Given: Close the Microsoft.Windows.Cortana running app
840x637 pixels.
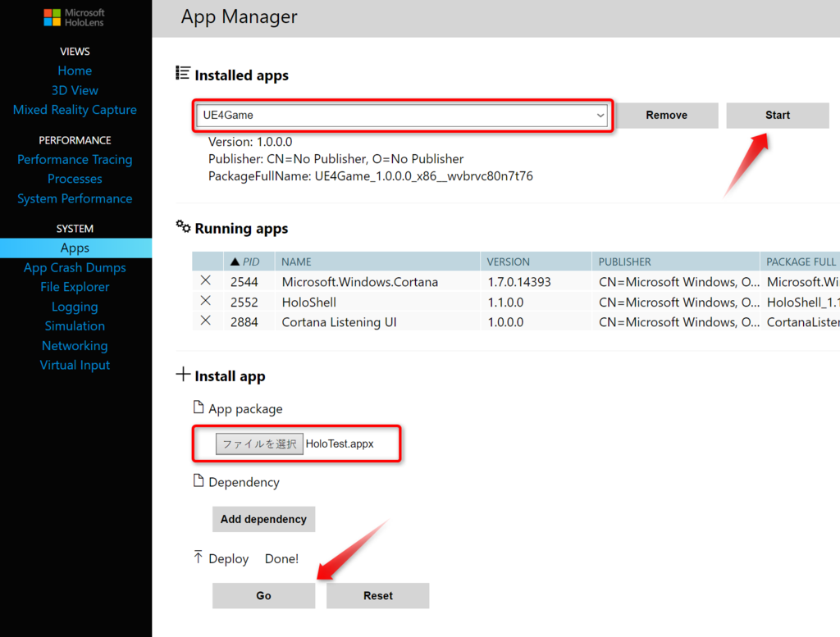Looking at the screenshot, I should pos(205,280).
